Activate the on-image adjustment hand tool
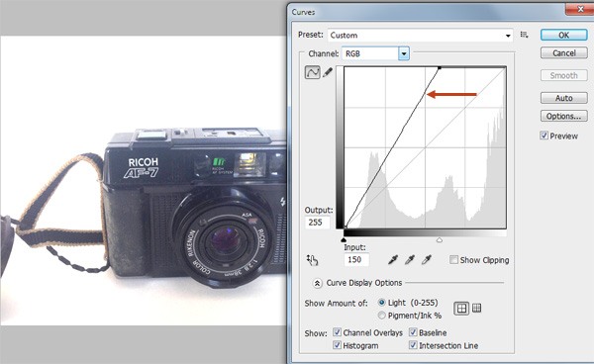Screen dimensions: 594x364 click(x=312, y=260)
